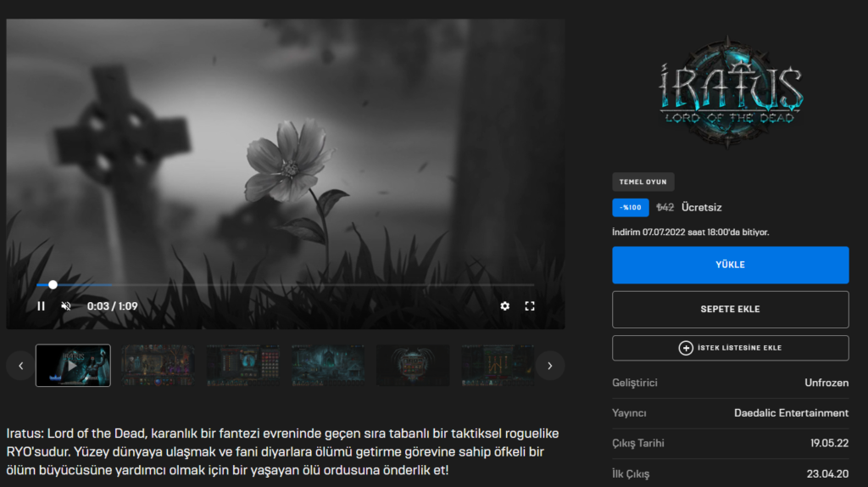868x487 pixels.
Task: Click the Yayıncı label
Action: click(629, 413)
